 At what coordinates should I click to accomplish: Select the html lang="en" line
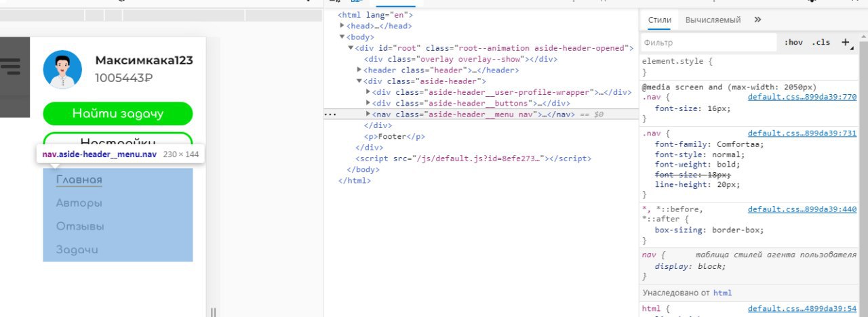point(375,14)
